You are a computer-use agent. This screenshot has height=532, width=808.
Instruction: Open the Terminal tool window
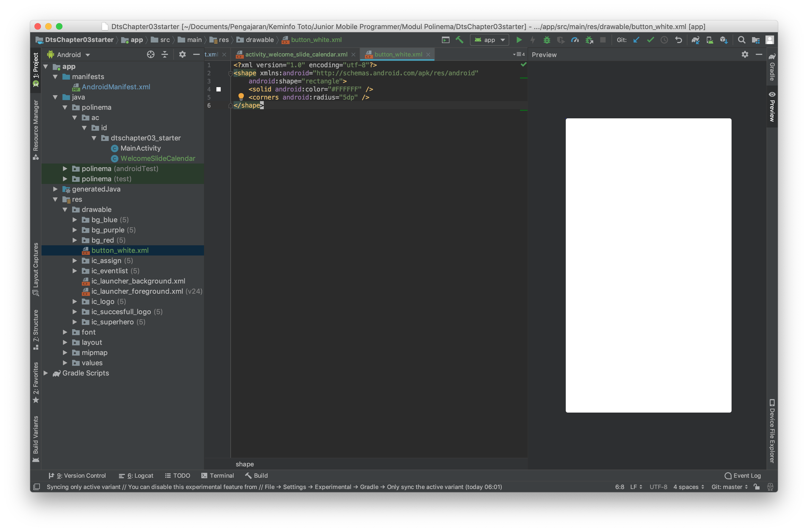tap(218, 476)
